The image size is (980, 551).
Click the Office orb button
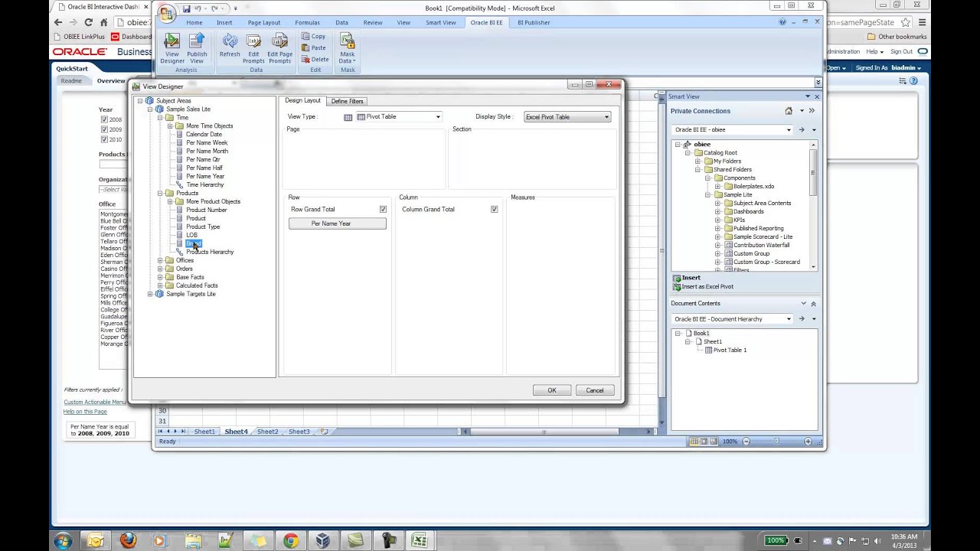(166, 12)
